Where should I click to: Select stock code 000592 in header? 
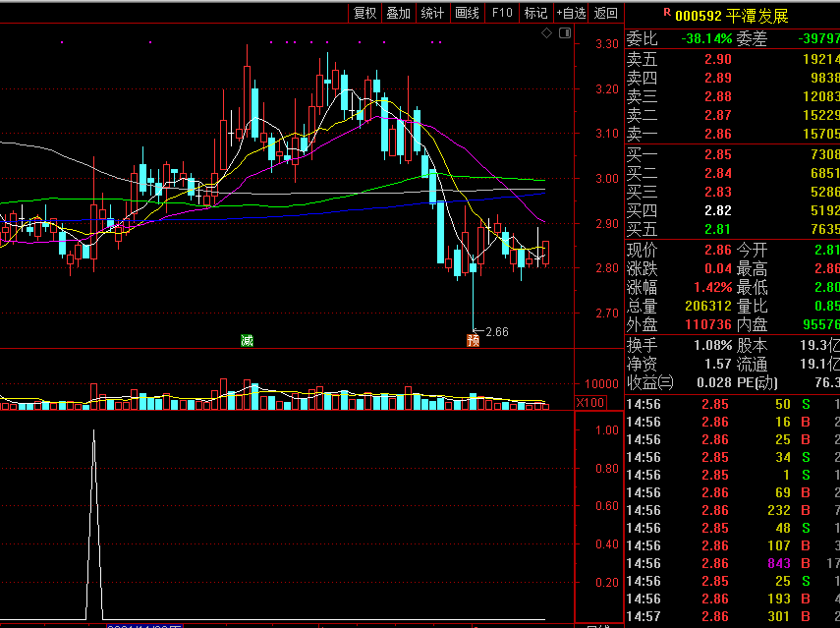699,16
